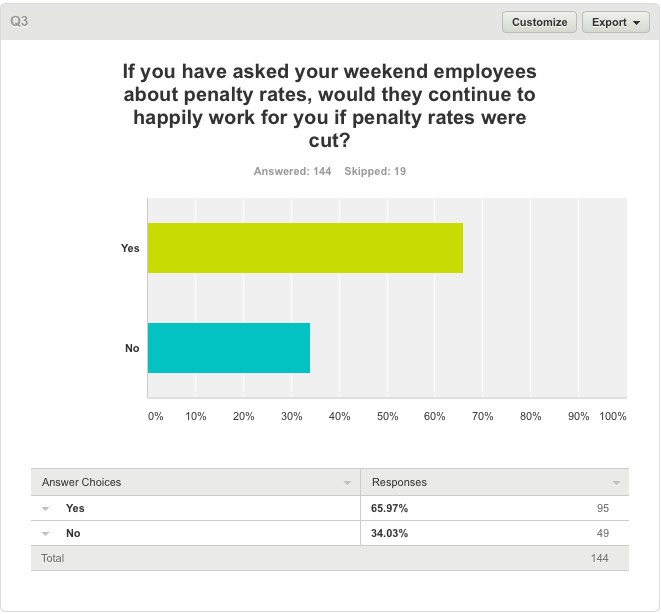Screen dimensions: 661x614
Task: Click the penalty rates question title
Action: point(330,106)
